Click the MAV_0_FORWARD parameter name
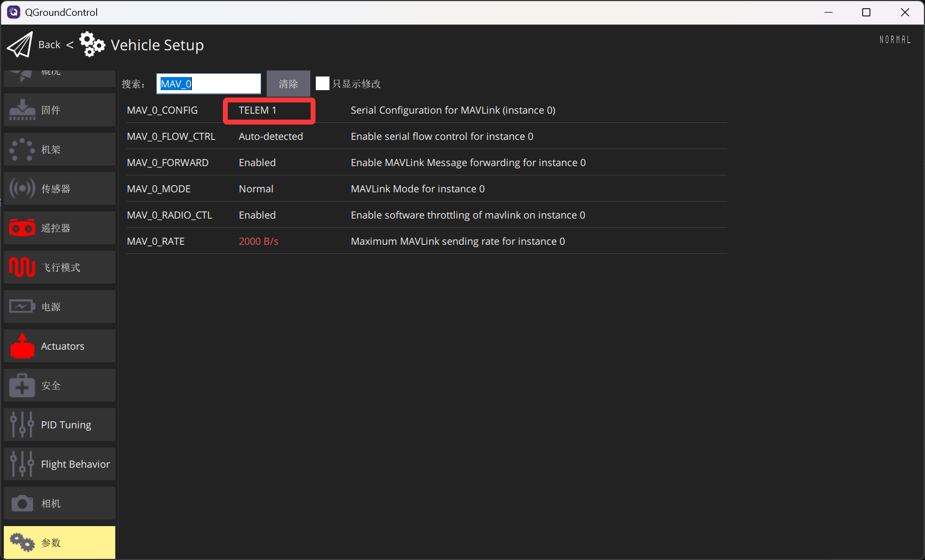The image size is (925, 560). [168, 163]
